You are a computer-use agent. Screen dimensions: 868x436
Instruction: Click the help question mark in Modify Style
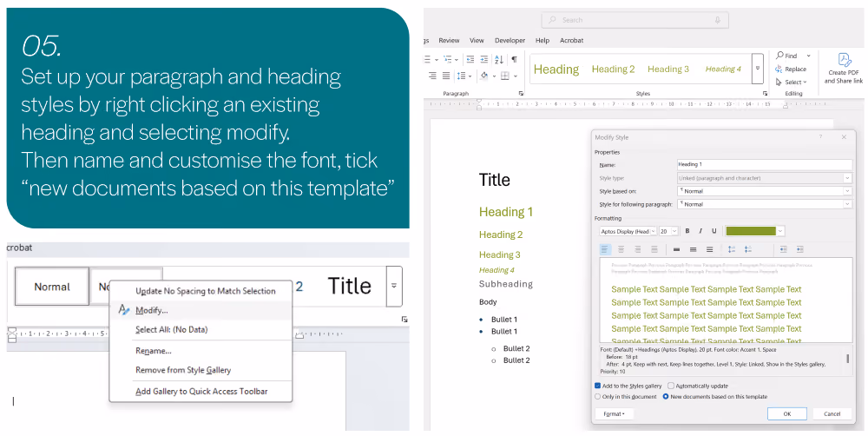(821, 137)
